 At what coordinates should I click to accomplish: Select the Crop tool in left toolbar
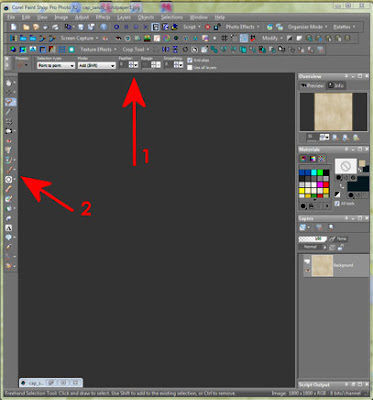pos(8,121)
